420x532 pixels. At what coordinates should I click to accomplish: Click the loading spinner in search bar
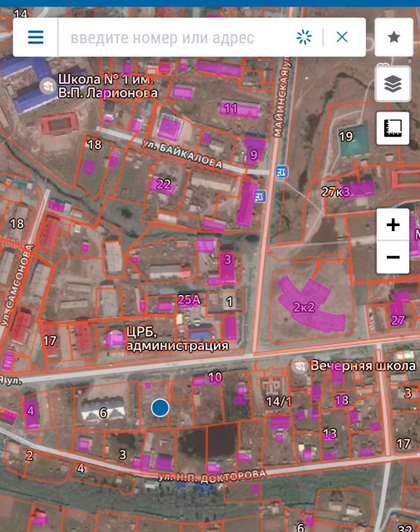tap(304, 37)
